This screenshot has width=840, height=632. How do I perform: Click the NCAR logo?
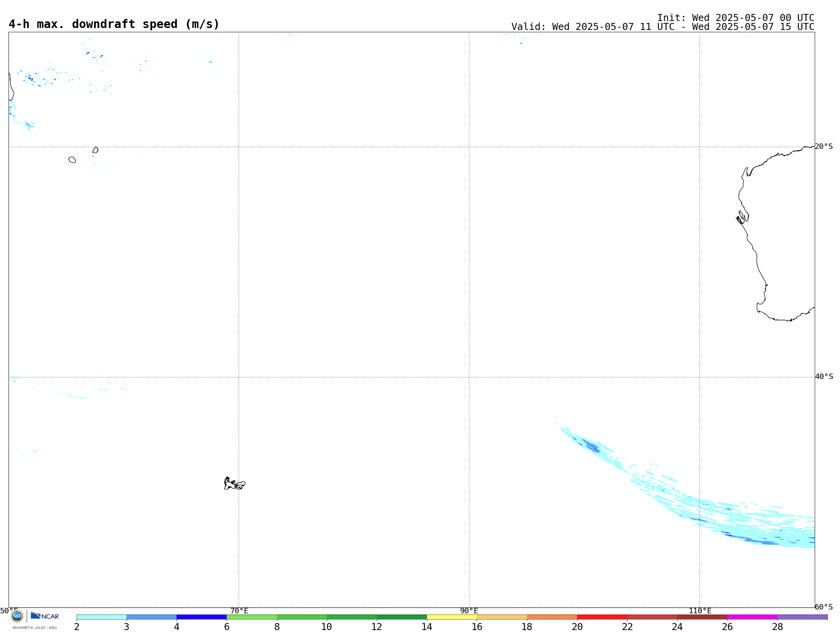coord(45,616)
